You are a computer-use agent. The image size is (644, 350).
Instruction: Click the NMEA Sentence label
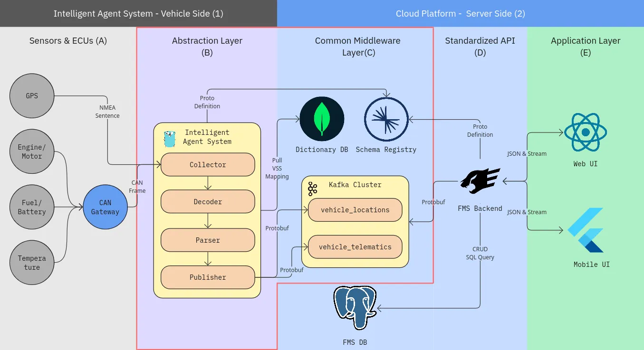[107, 112]
